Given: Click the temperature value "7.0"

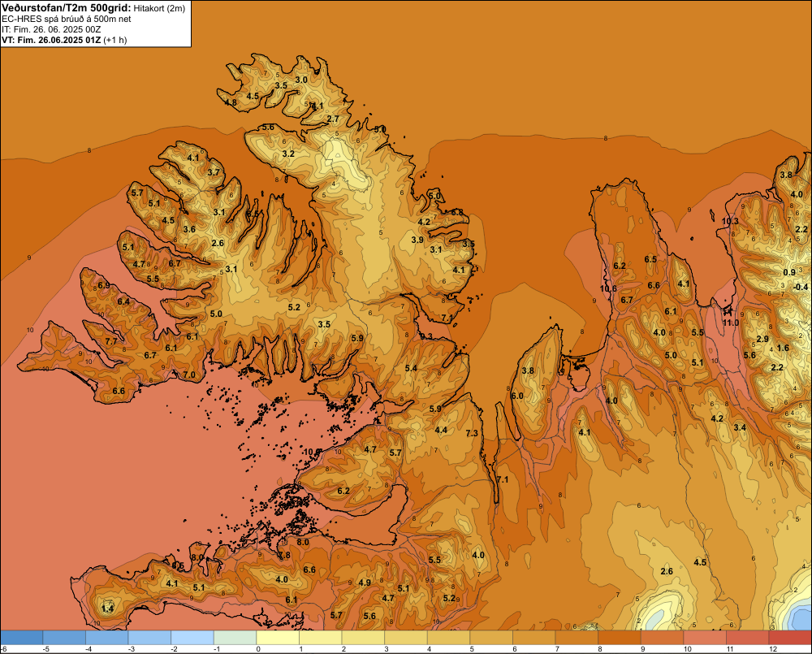Looking at the screenshot, I should click(189, 375).
